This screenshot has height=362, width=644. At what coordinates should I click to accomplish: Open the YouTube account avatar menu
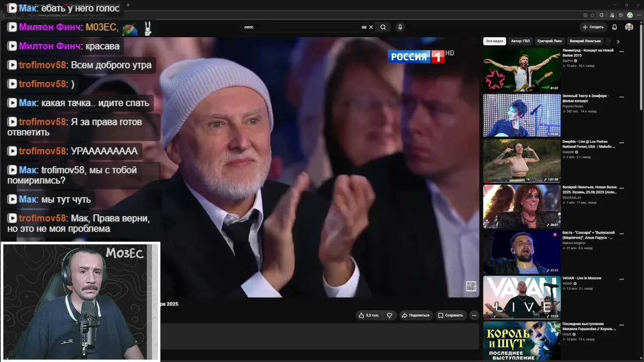pyautogui.click(x=629, y=27)
